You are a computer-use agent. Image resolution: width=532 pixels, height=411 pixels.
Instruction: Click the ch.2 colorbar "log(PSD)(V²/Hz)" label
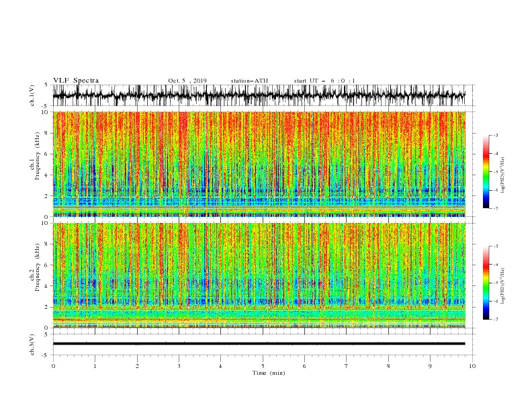[x=503, y=285]
